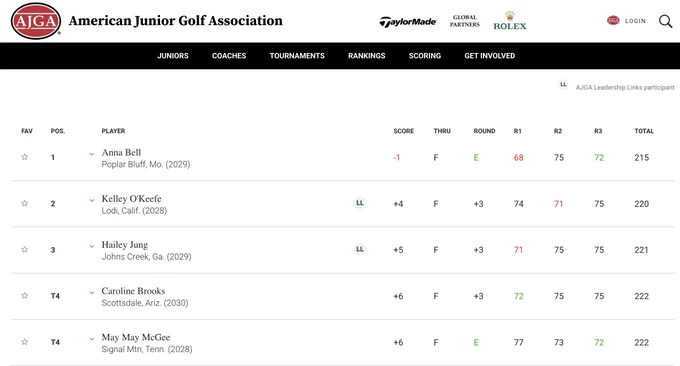Click Hailey Jung's total of 221
Image resolution: width=680 pixels, height=366 pixels.
click(x=641, y=250)
